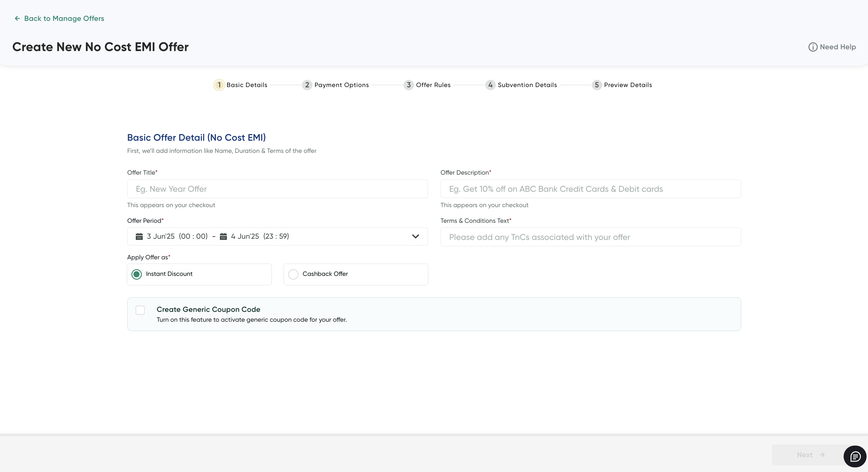Click the end date calendar icon
Viewport: 868px width, 472px height.
[223, 236]
